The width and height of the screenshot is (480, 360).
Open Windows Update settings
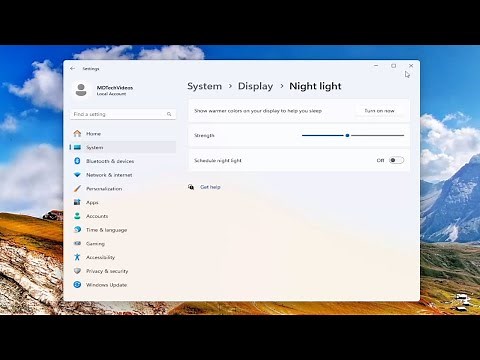pyautogui.click(x=123, y=285)
